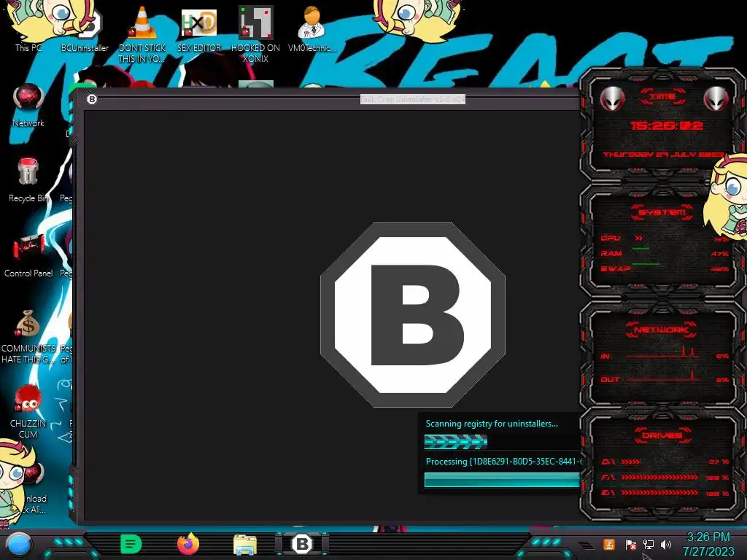Open the network tray icon
747x560 pixels.
(x=648, y=544)
